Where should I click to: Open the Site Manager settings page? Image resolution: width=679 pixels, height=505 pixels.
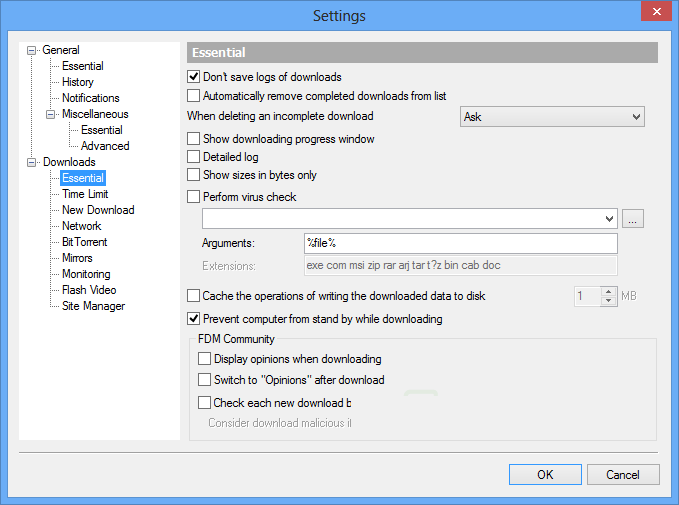pos(93,306)
